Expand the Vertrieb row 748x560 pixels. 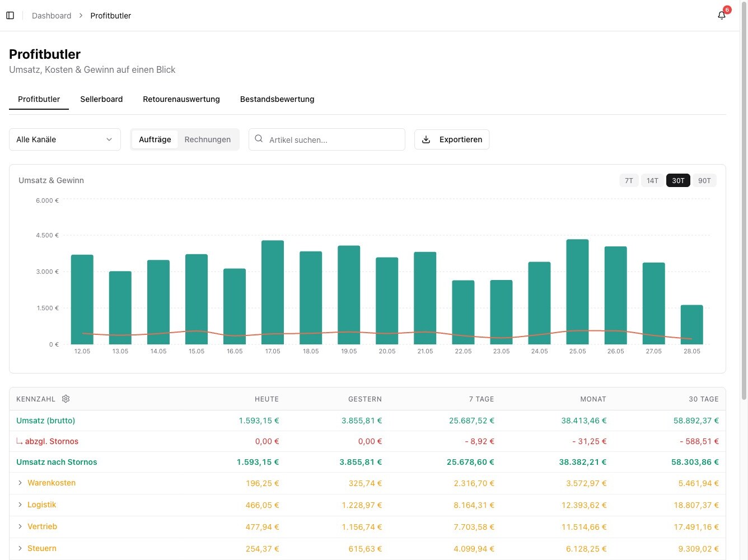pyautogui.click(x=20, y=526)
